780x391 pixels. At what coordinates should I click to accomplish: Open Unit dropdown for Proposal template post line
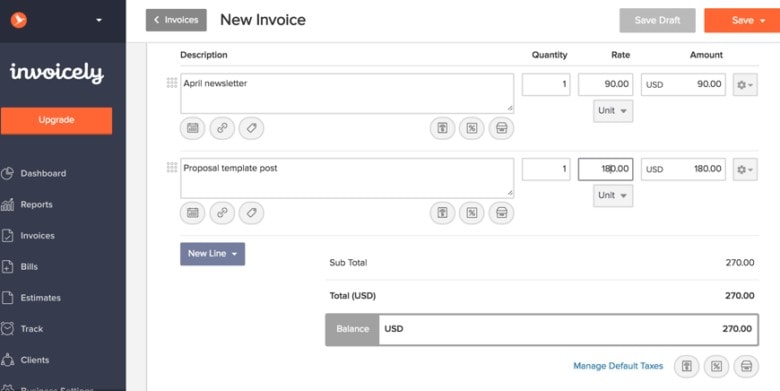(x=613, y=196)
